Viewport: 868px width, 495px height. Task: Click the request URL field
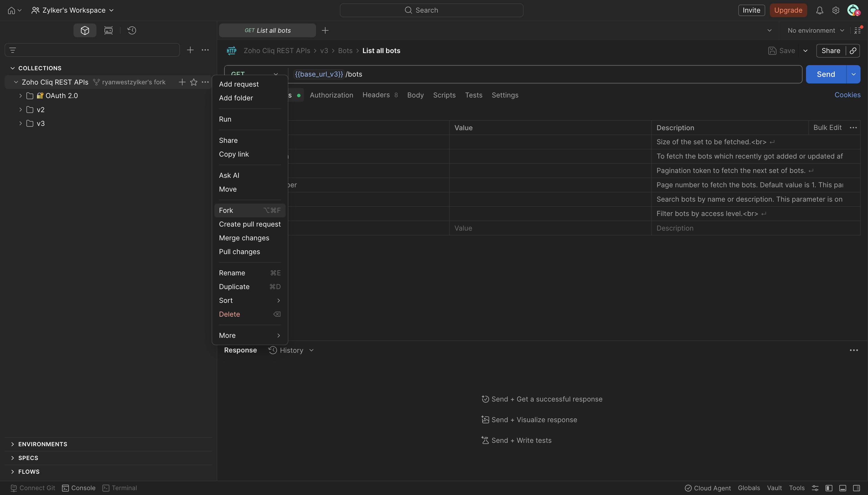(x=545, y=74)
